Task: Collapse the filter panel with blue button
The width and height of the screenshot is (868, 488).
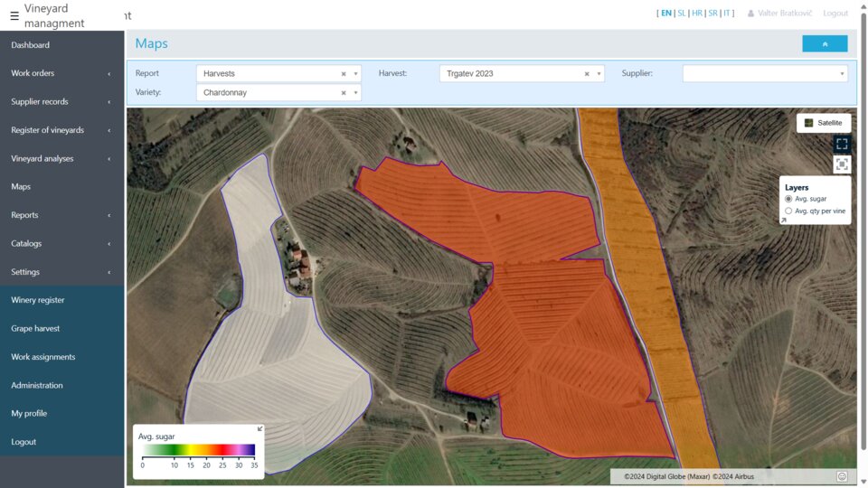Action: pyautogui.click(x=824, y=43)
